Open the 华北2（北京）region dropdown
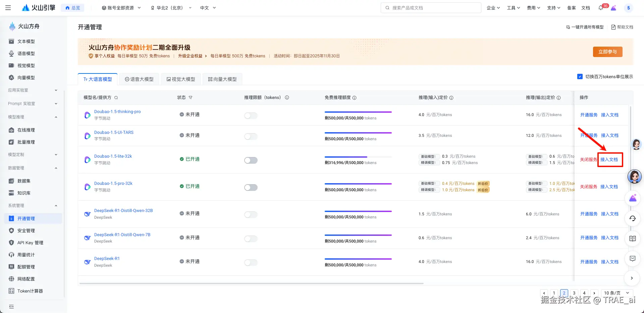The width and height of the screenshot is (644, 313). point(171,8)
